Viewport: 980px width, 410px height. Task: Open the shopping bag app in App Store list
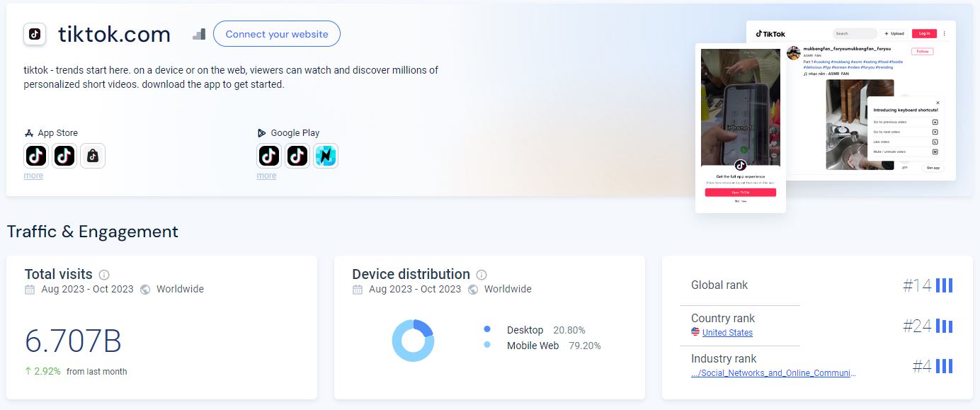(93, 156)
